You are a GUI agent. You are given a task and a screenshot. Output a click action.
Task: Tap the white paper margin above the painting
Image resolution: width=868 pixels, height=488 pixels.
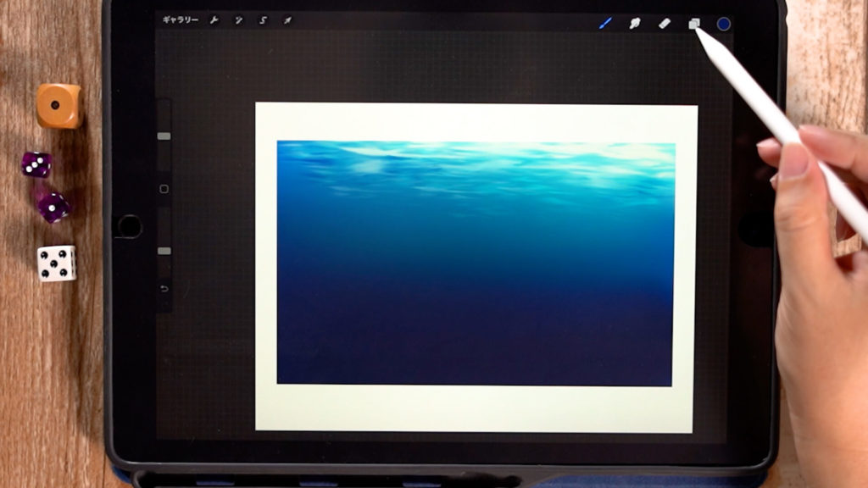click(x=475, y=121)
